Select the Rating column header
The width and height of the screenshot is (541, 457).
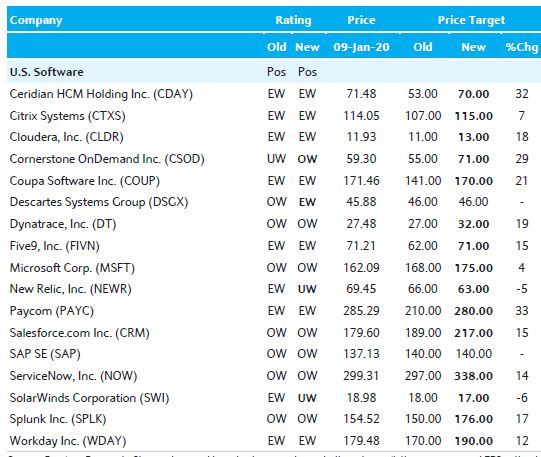[293, 20]
